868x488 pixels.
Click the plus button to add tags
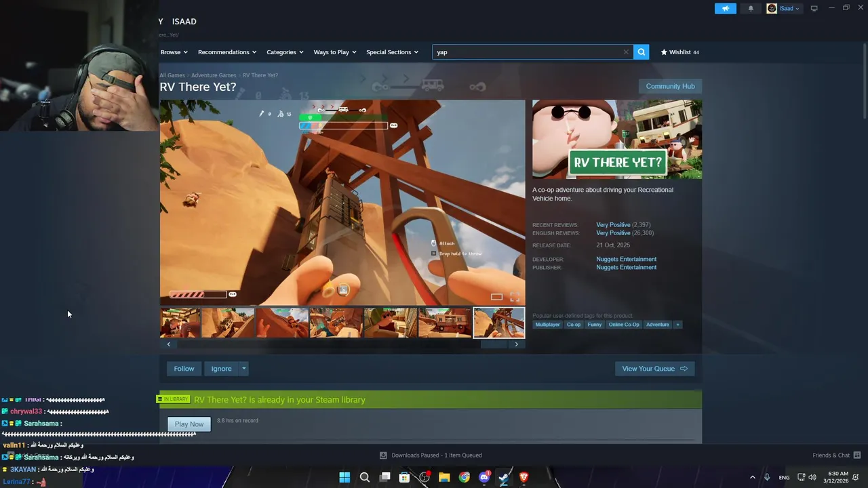pos(677,325)
